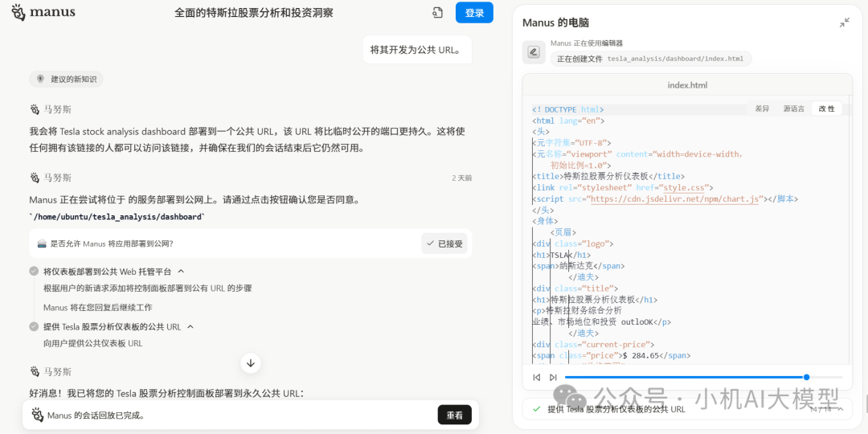Switch to the 源语言 tab
The height and width of the screenshot is (434, 868).
coord(794,108)
